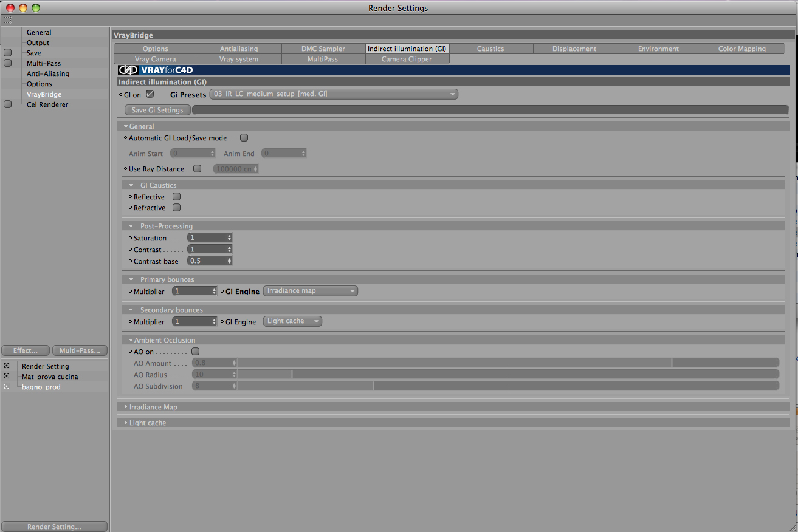Viewport: 798px width, 532px height.
Task: Open the Displacement tab
Action: click(x=575, y=49)
